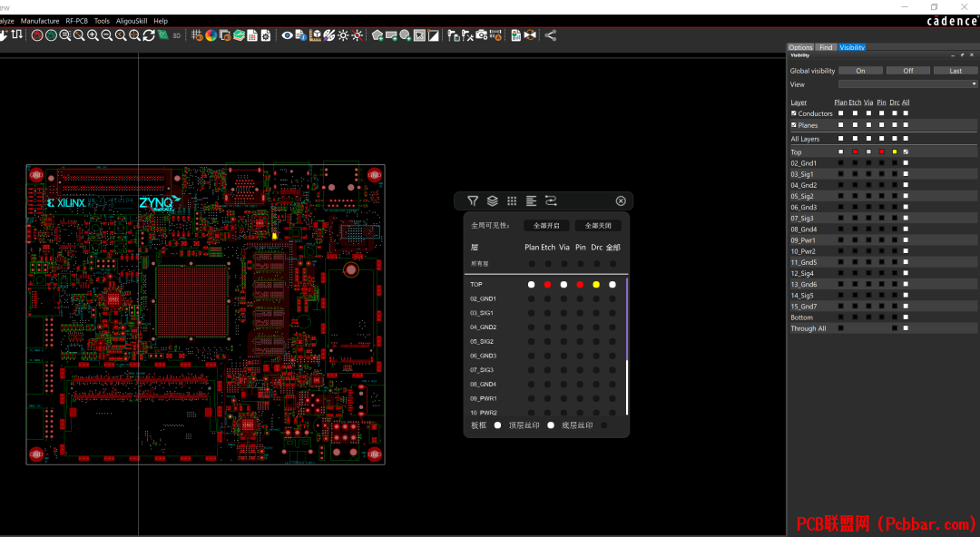
Task: Click the ruler measure icon in toolbar
Action: [316, 35]
